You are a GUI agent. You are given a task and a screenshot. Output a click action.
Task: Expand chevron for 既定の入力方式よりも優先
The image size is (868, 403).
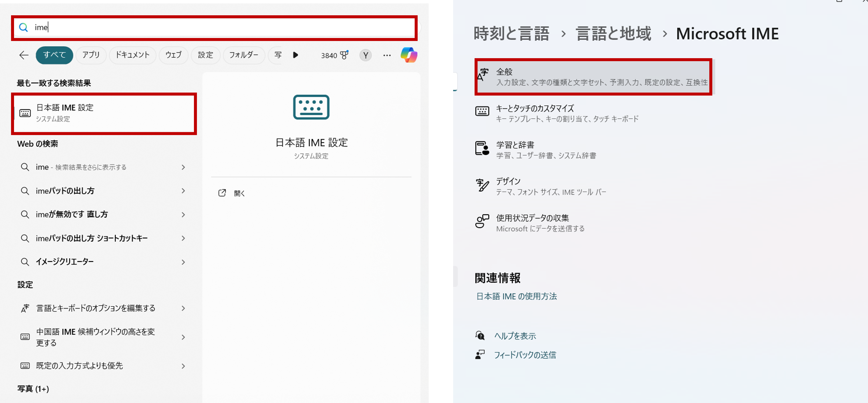point(183,366)
